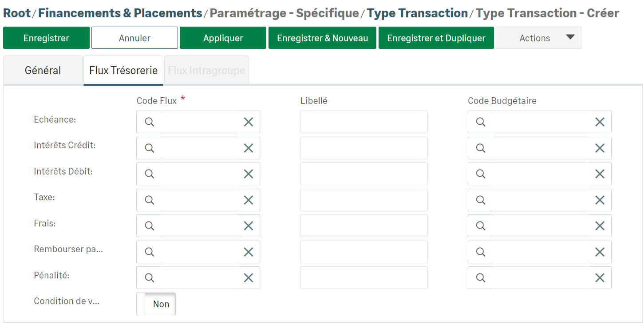This screenshot has height=325, width=644.
Task: Click the Appliquer button
Action: coord(223,38)
